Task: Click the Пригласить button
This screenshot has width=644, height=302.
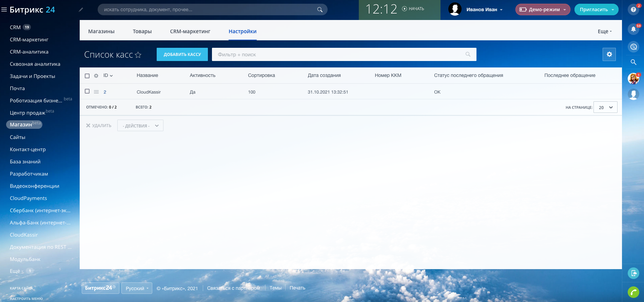Action: click(x=596, y=9)
